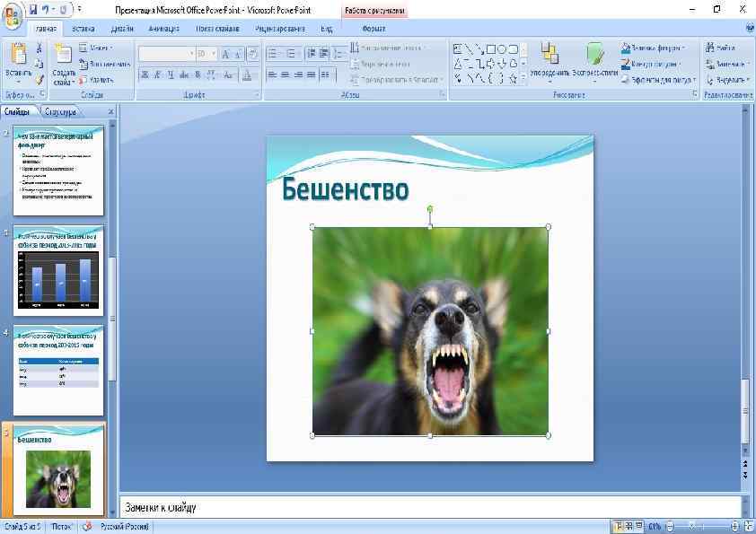Select the rectangle shape
The height and width of the screenshot is (534, 756).
click(x=491, y=48)
